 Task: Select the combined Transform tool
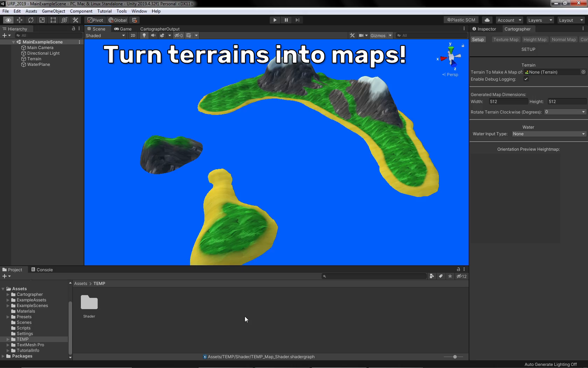64,20
